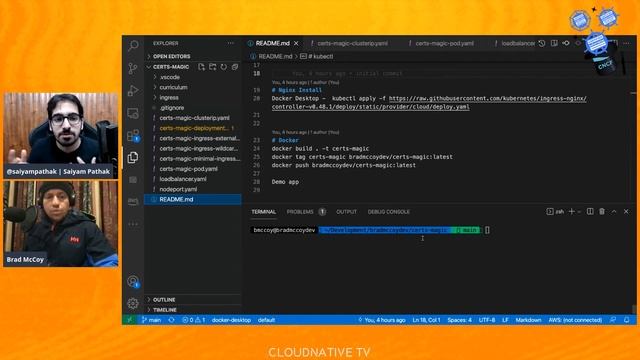The image size is (640, 360).
Task: Click the UTF-8 encoding indicator
Action: pyautogui.click(x=487, y=320)
